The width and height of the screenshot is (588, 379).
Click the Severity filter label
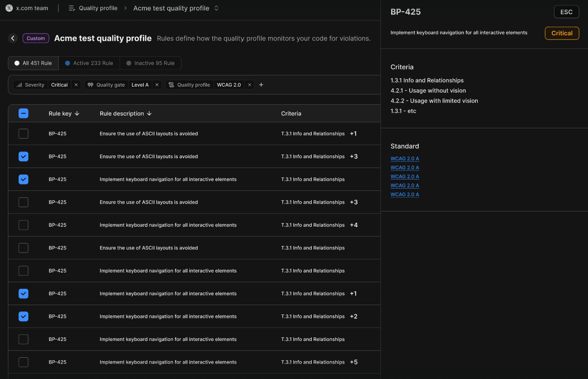[x=34, y=85]
